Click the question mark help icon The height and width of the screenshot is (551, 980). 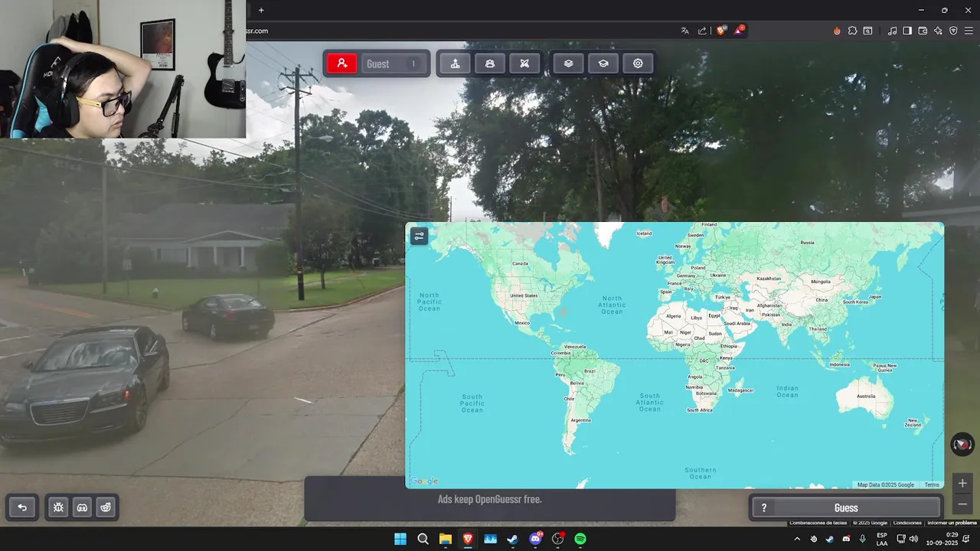[763, 507]
